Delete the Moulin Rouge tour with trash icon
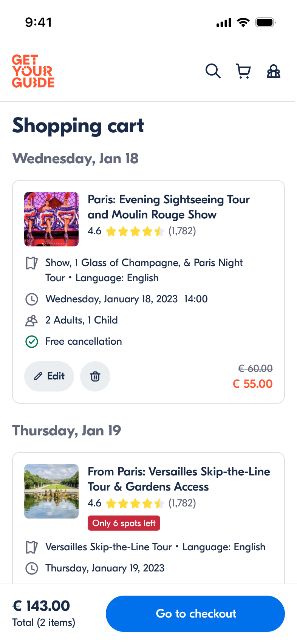Image resolution: width=297 pixels, height=644 pixels. [95, 376]
